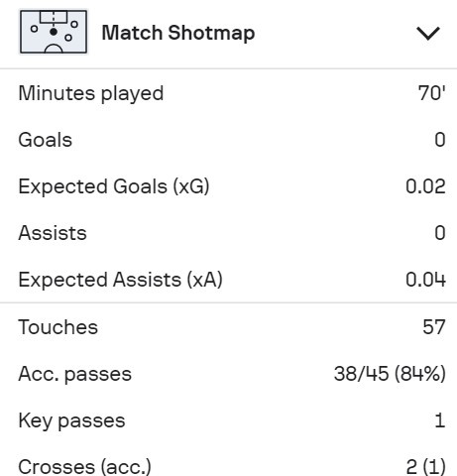Image resolution: width=457 pixels, height=476 pixels.
Task: Click the xG value 0.02
Action: [425, 186]
